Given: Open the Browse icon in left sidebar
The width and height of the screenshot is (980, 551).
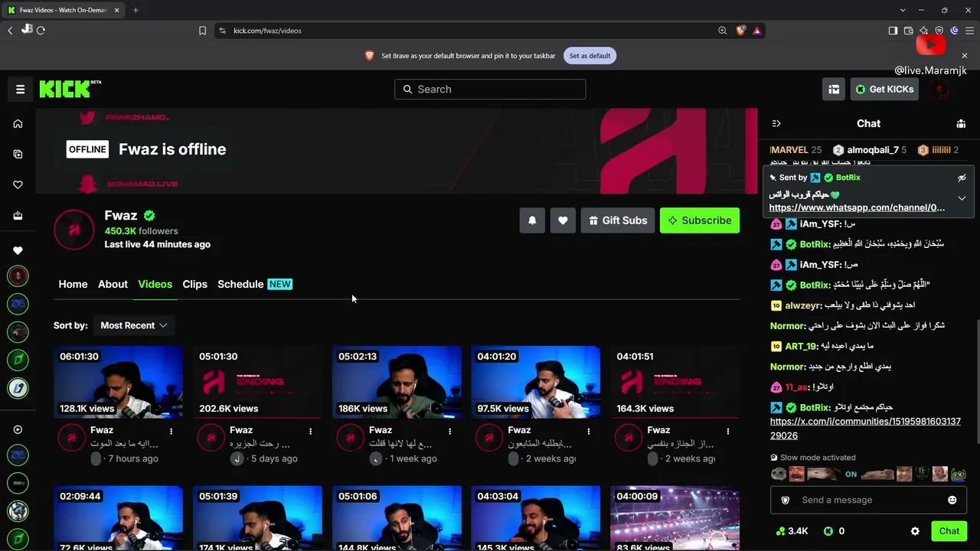Looking at the screenshot, I should point(18,154).
